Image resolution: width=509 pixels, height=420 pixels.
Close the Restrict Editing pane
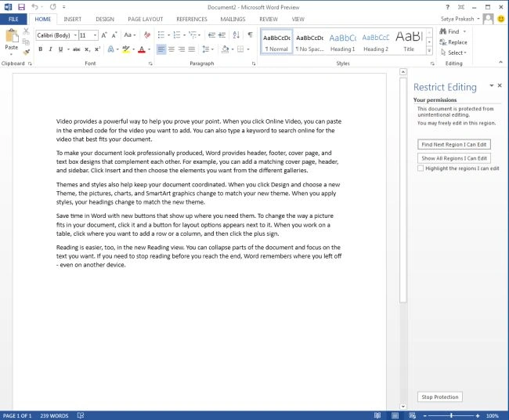click(x=500, y=85)
